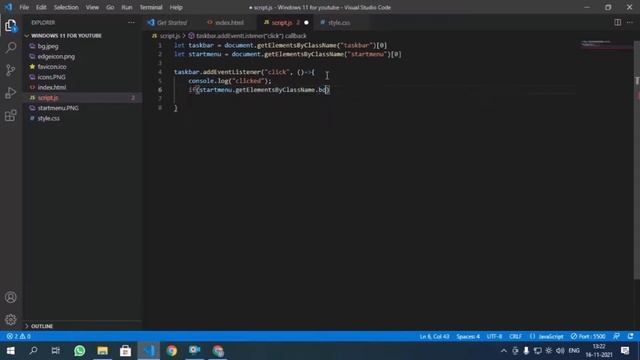Open the Edit menu
The width and height of the screenshot is (640, 360).
click(41, 7)
